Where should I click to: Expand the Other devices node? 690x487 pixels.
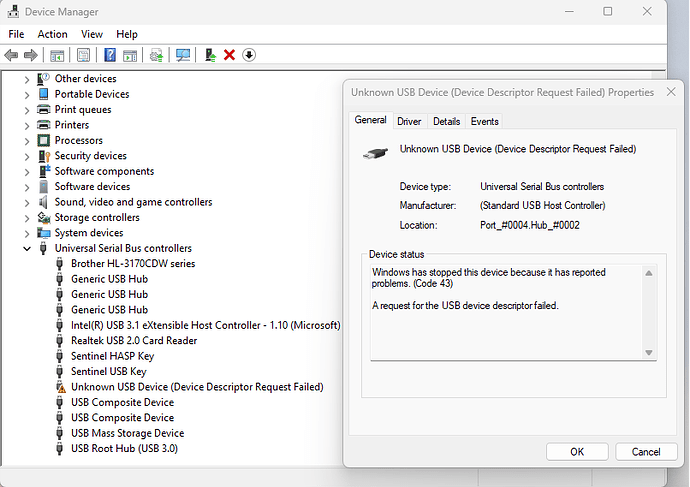[x=27, y=80]
